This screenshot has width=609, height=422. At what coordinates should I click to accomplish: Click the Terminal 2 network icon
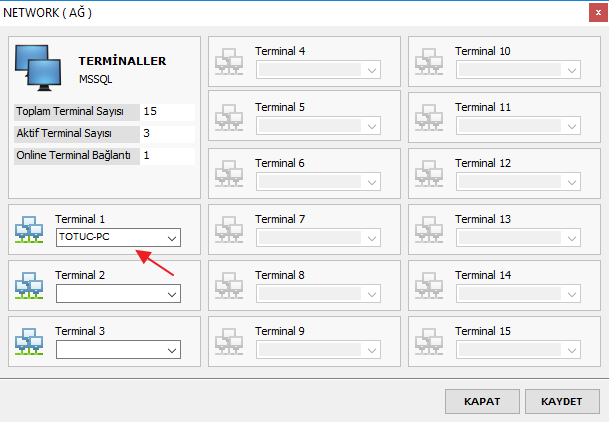[x=29, y=285]
